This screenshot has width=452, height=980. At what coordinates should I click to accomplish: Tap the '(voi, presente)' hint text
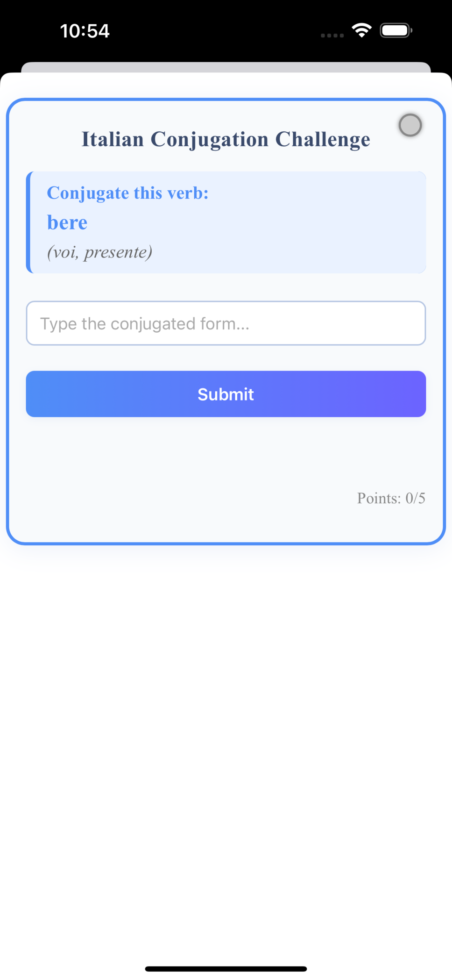99,252
